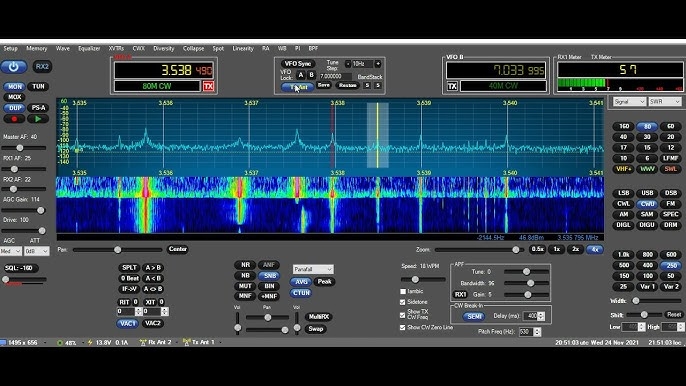Click the red TX indicator under VFO A
Image resolution: width=686 pixels, height=386 pixels.
click(x=208, y=86)
